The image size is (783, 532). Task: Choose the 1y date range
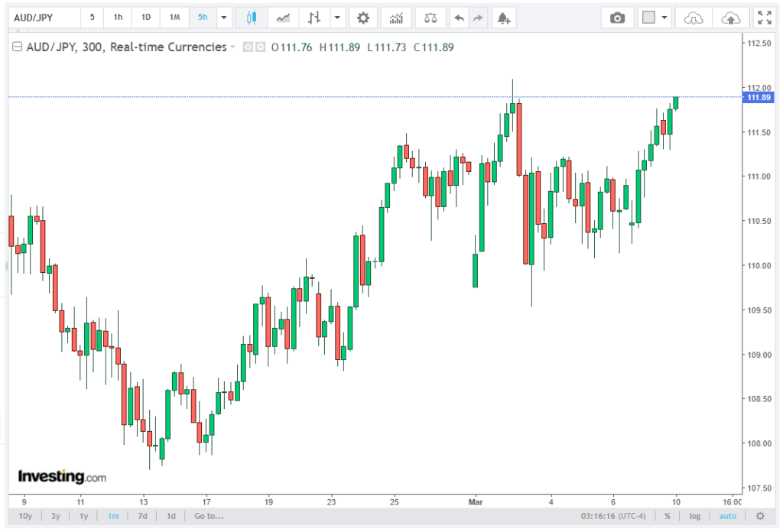point(84,516)
